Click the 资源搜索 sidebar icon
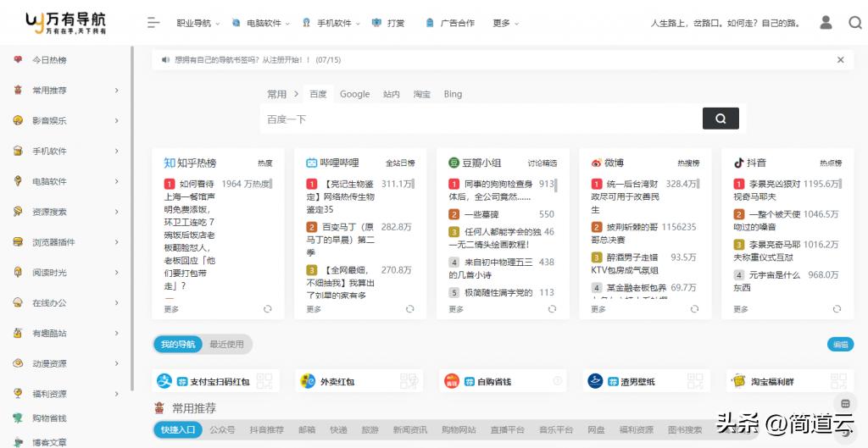Screen dimensions: 868x448 pyautogui.click(x=19, y=211)
